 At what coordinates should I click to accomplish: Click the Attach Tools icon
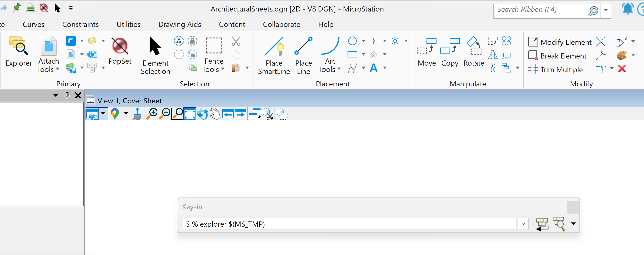coord(48,46)
